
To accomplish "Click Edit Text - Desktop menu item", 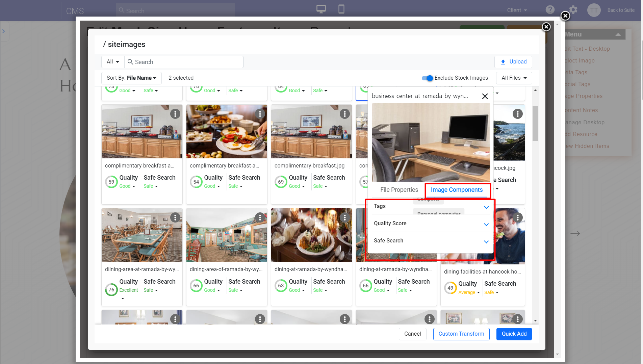I will [x=587, y=49].
